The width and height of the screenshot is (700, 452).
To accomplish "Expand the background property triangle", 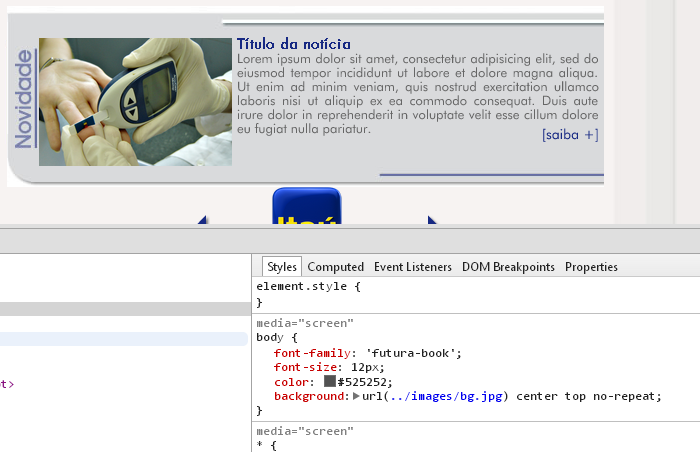I will click(x=356, y=396).
